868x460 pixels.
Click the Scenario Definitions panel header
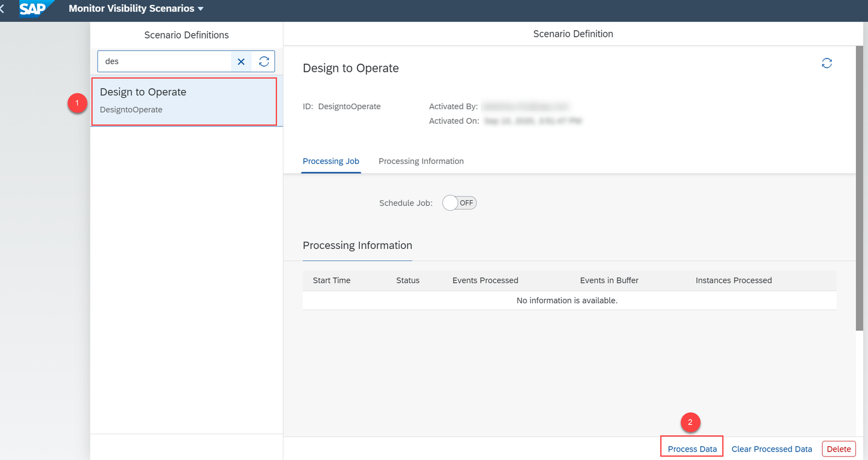[x=186, y=35]
